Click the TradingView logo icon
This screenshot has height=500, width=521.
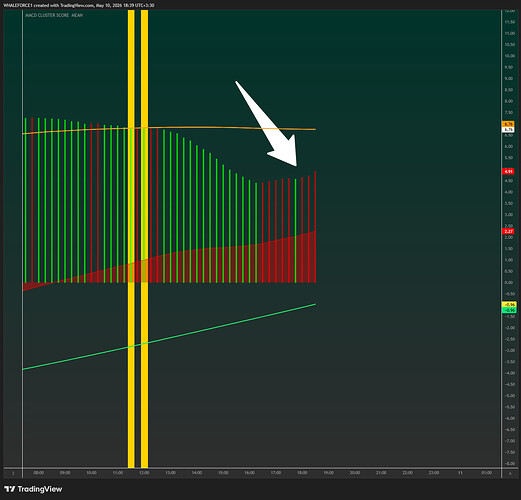point(10,489)
